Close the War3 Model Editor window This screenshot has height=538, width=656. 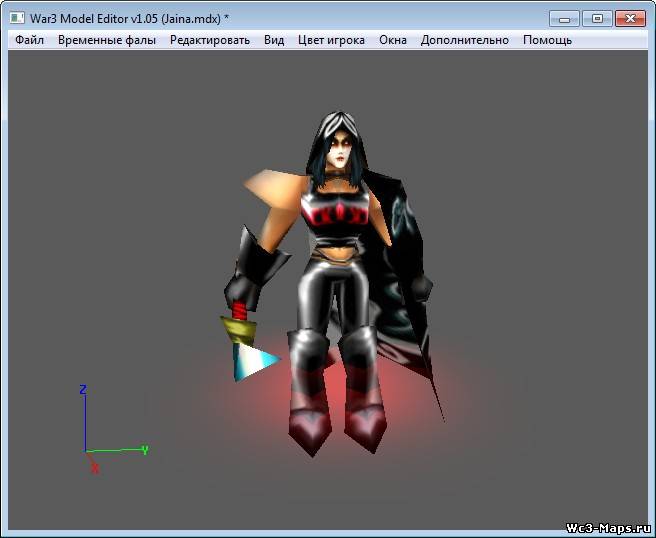630,18
